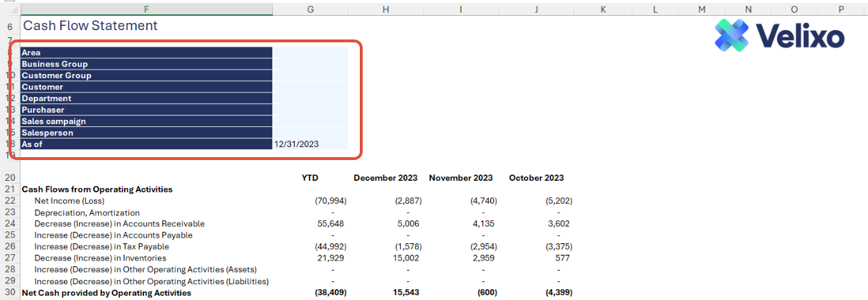This screenshot has height=300, width=868.
Task: Click the Sales campaign input cell
Action: tap(310, 121)
